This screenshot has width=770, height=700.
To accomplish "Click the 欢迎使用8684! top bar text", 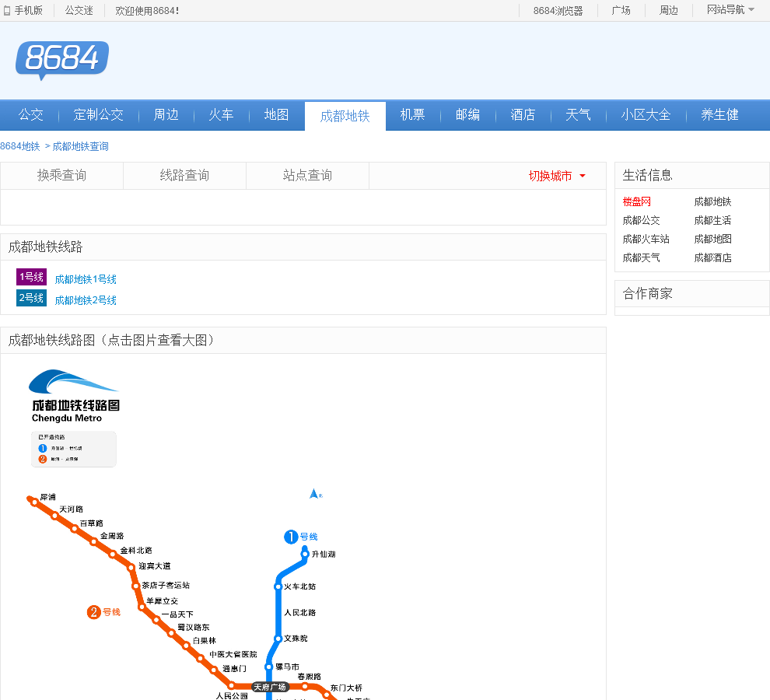I will (147, 10).
